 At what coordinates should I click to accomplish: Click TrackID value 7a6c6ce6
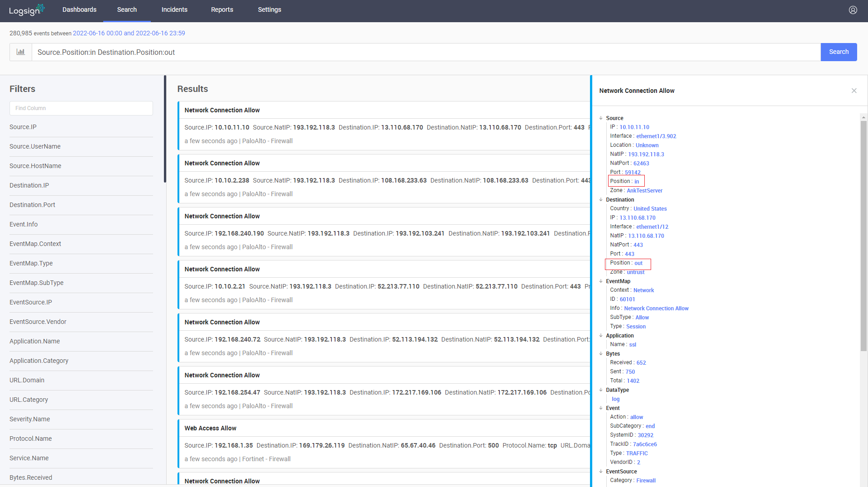point(645,444)
